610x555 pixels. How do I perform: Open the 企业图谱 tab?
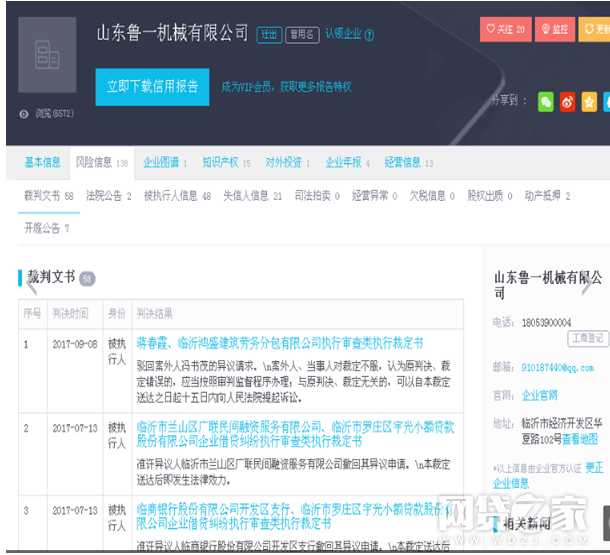pyautogui.click(x=165, y=162)
